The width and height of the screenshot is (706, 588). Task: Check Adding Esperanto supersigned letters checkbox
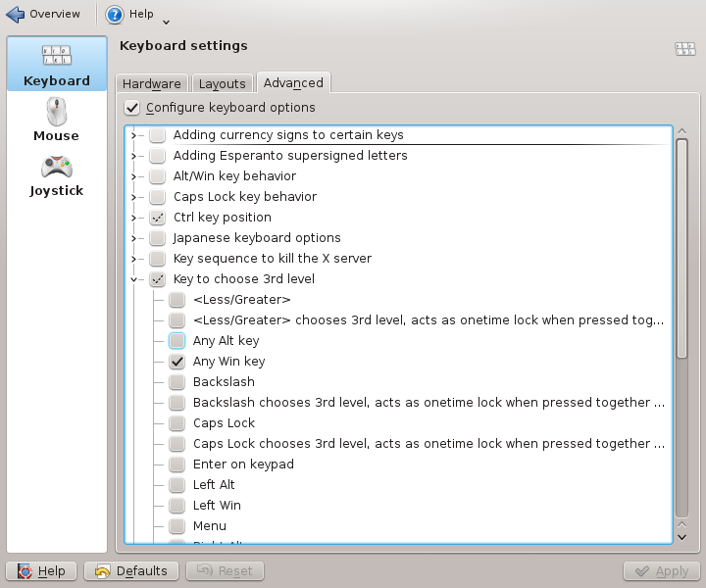[x=157, y=156]
